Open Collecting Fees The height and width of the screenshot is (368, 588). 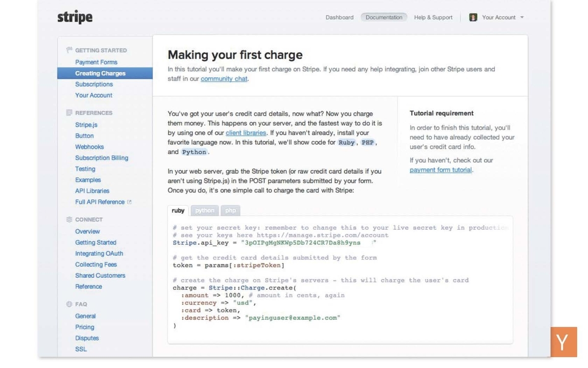coord(96,264)
